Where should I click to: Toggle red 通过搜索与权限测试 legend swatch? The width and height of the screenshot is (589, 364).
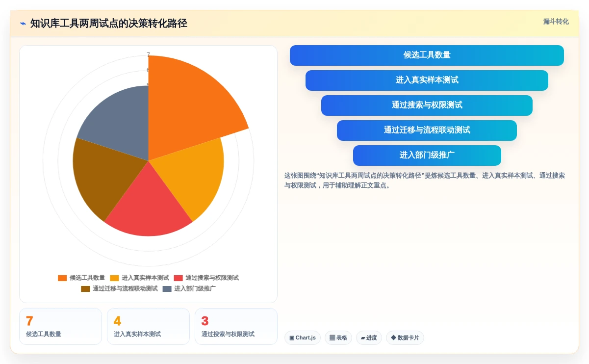click(178, 278)
